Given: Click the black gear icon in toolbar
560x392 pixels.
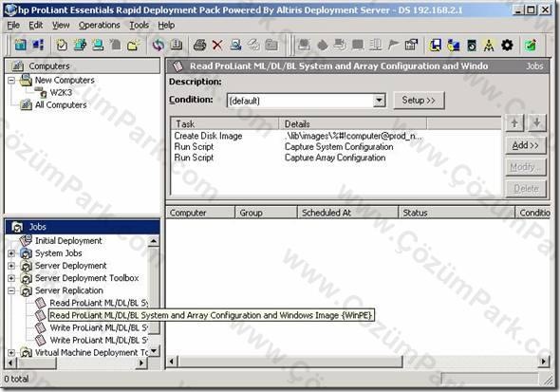Looking at the screenshot, I should point(507,46).
